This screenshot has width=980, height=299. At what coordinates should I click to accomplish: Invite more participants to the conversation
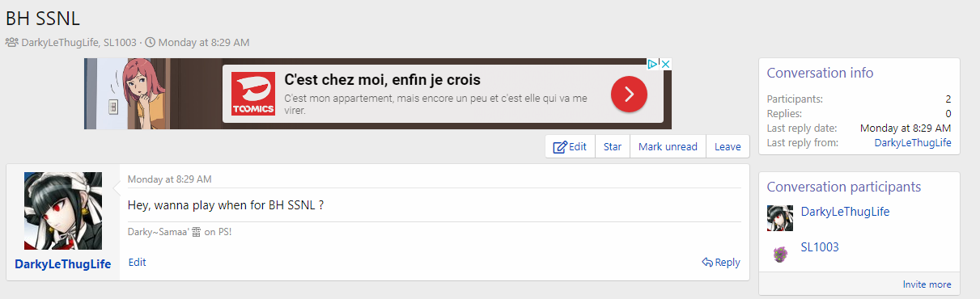927,284
